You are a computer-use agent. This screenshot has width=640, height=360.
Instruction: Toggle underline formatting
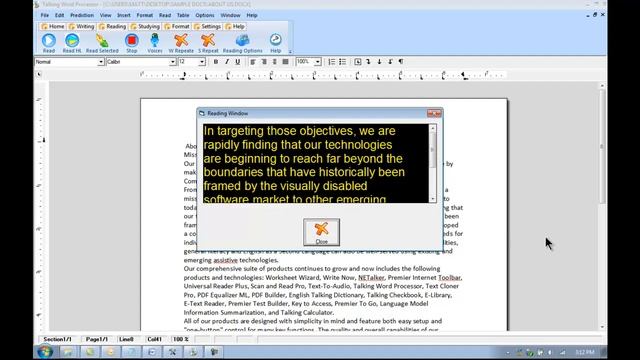238,62
